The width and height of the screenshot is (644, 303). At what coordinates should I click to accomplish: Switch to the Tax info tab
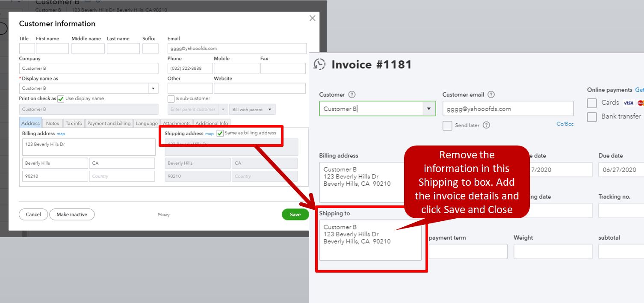pyautogui.click(x=74, y=123)
